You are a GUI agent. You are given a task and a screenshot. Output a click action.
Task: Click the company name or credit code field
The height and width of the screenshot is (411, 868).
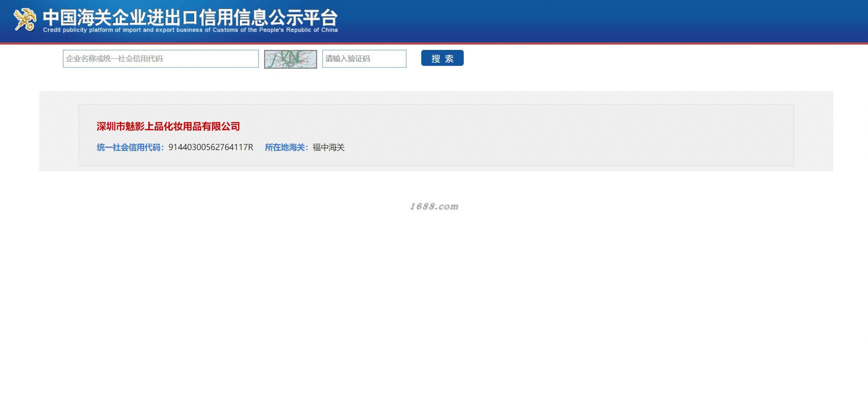click(161, 59)
